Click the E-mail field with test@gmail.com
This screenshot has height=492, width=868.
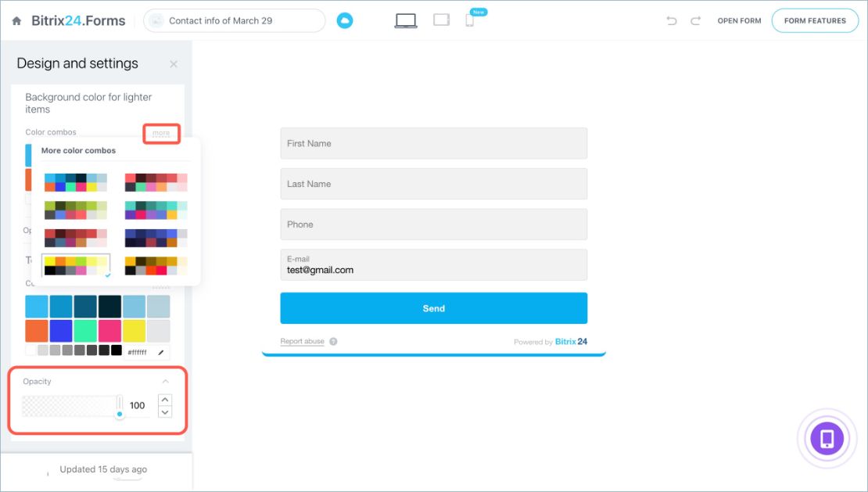pyautogui.click(x=433, y=264)
